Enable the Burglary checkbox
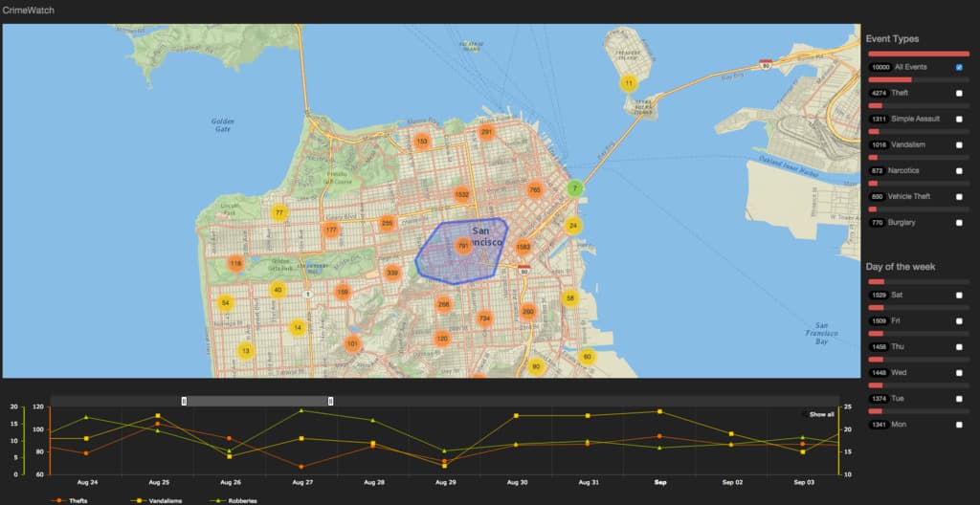This screenshot has width=980, height=505. tap(959, 222)
